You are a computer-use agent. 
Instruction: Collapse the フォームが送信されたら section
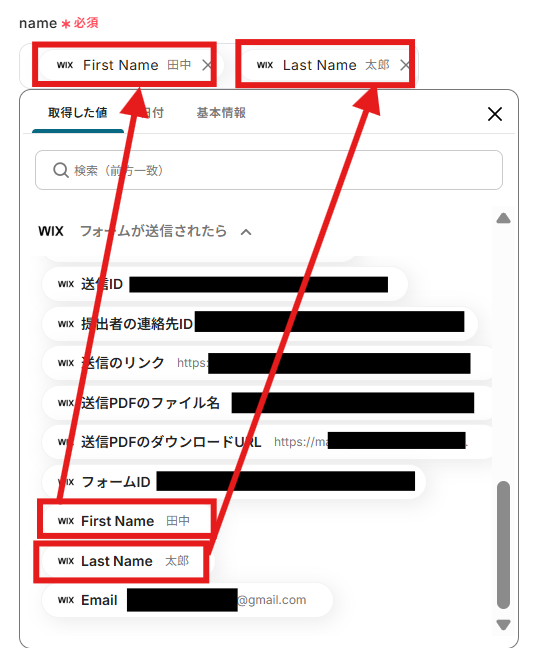246,232
